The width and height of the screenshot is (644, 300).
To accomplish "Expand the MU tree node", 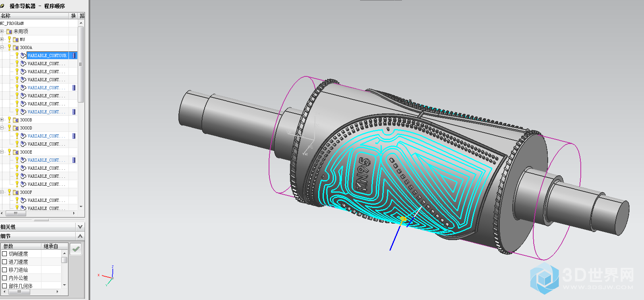I will pyautogui.click(x=2, y=39).
